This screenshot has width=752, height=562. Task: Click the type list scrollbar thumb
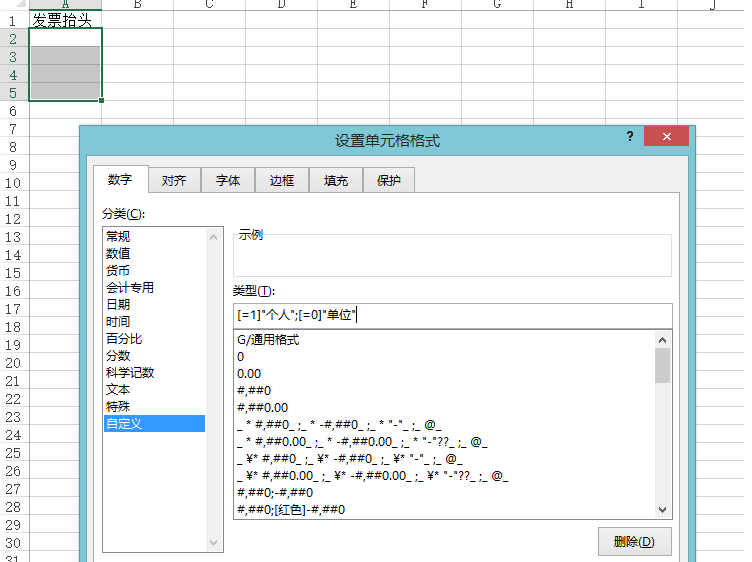(x=663, y=365)
